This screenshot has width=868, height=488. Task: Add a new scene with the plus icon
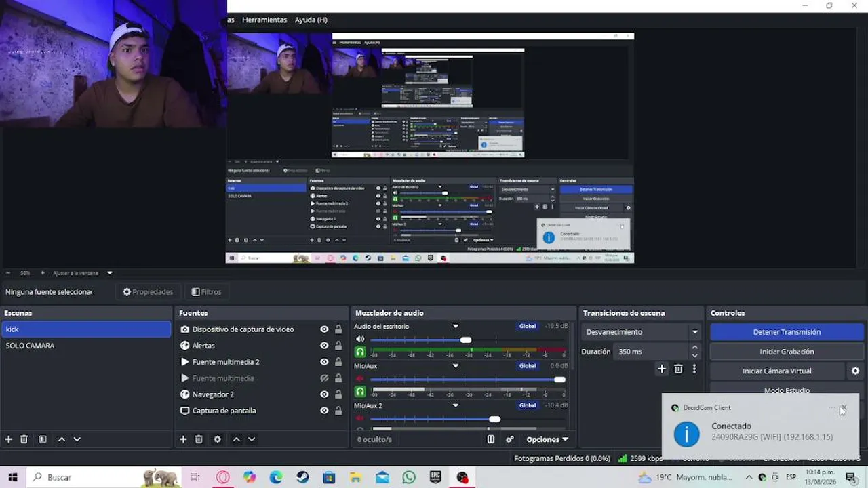point(9,439)
